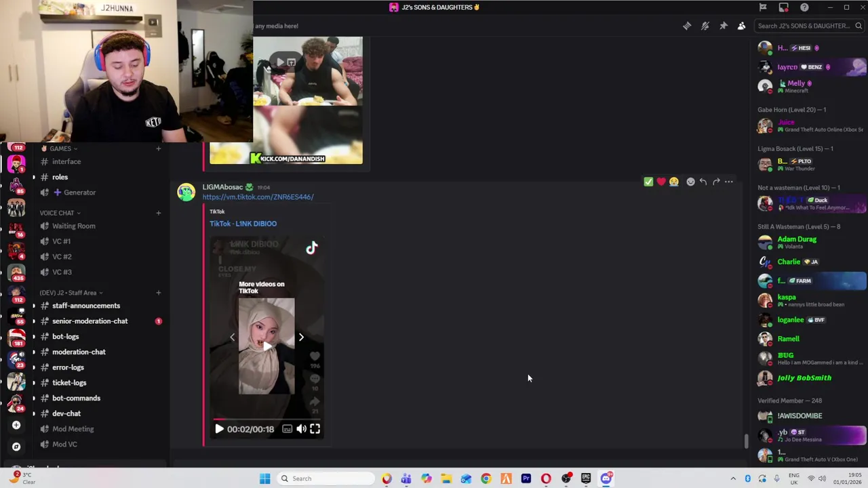Add crying-laughing emoji reaction
The image size is (868, 488).
674,182
